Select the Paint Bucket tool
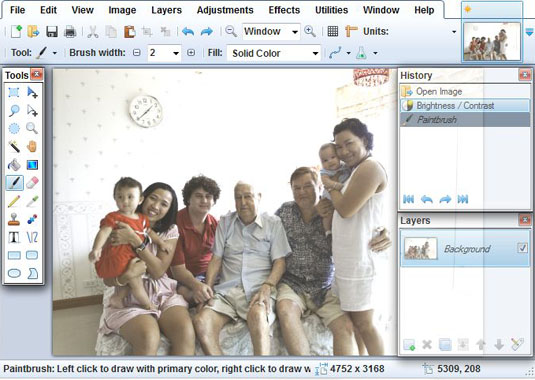The width and height of the screenshot is (535, 380). click(x=14, y=165)
